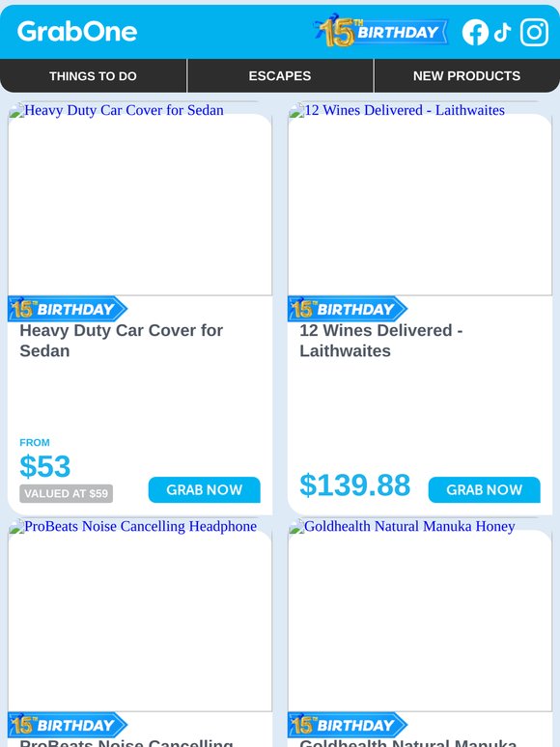Click the $139.88 wine deal price
Viewport: 560px width, 747px height.
click(x=355, y=485)
